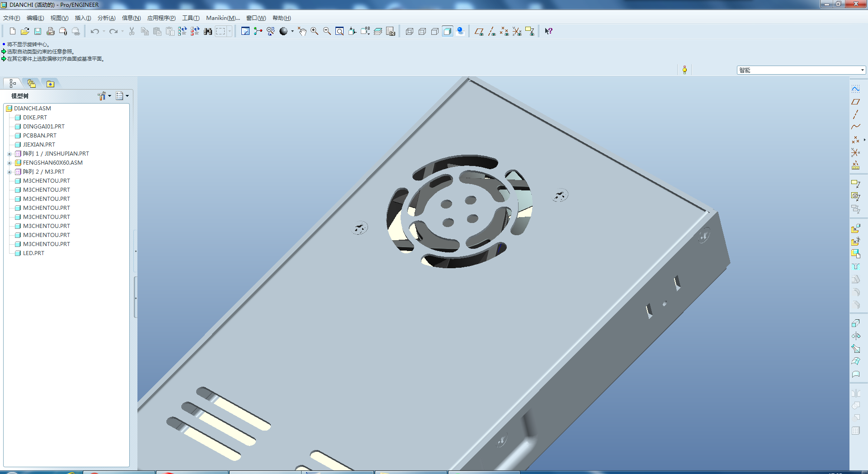Toggle datum points display
This screenshot has width=868, height=474.
click(505, 31)
